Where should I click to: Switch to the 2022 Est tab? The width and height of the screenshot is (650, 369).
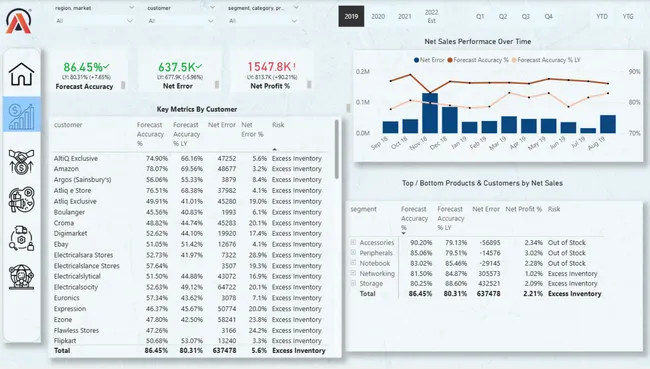[x=432, y=17]
